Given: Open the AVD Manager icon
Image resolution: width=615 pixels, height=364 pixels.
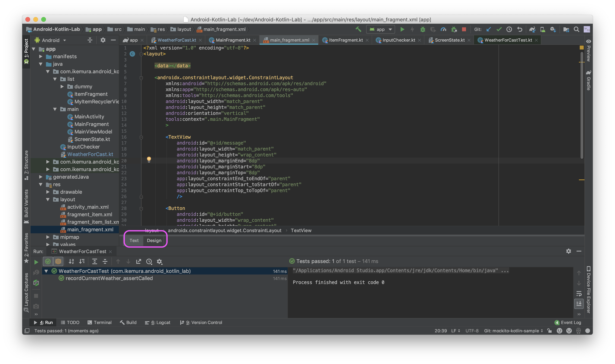Looking at the screenshot, I should pyautogui.click(x=543, y=30).
